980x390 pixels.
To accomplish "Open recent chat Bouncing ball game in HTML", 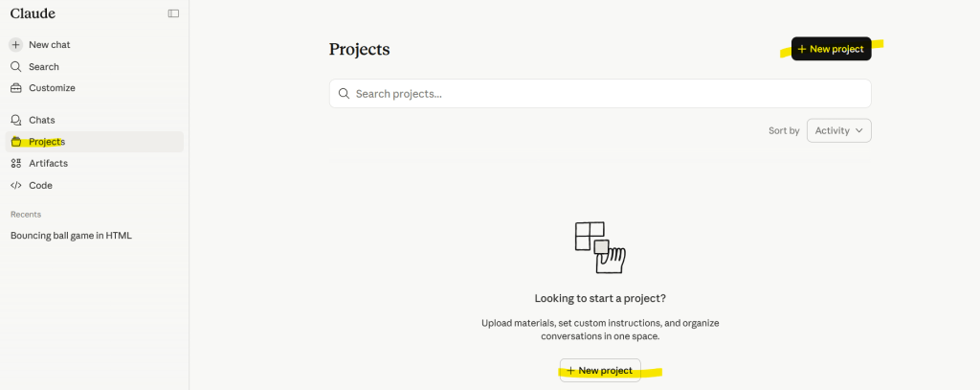I will point(71,235).
